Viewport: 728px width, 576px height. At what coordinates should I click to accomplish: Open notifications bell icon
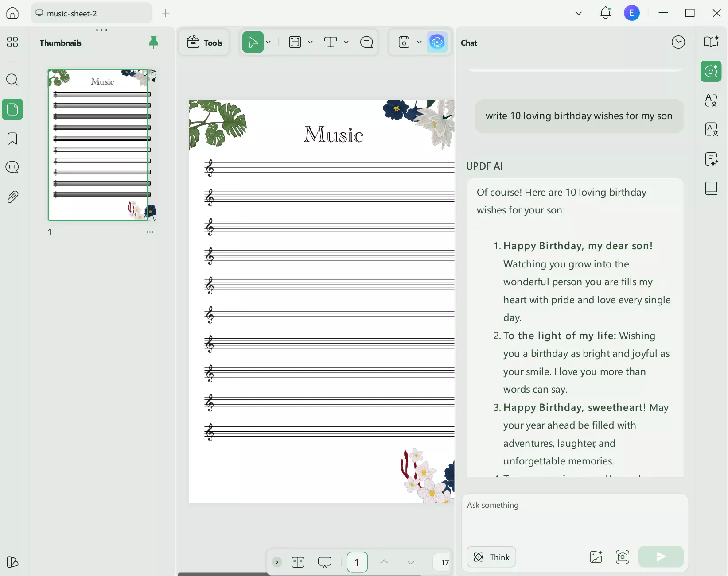606,13
